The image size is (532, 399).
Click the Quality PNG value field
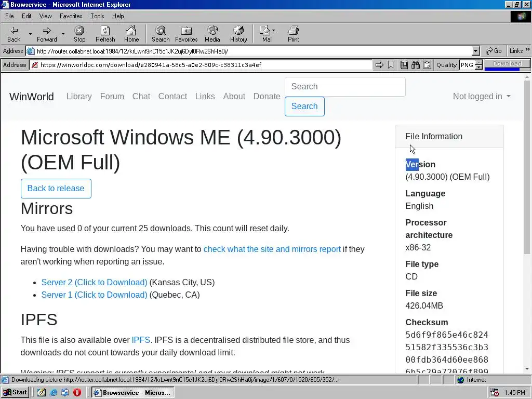(x=467, y=65)
